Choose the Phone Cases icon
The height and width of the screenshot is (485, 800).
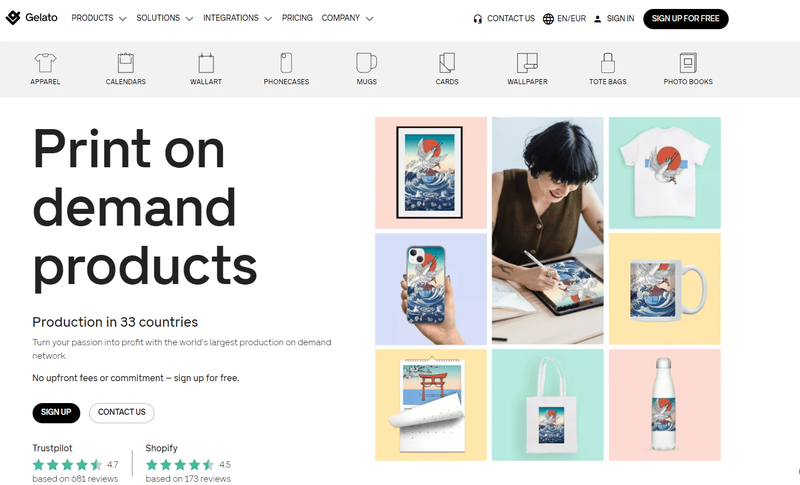286,63
